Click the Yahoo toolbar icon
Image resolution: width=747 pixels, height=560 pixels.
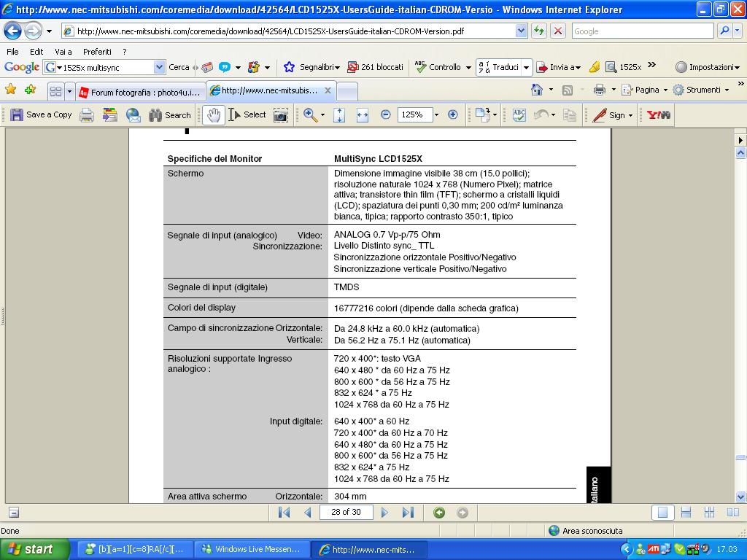(659, 114)
